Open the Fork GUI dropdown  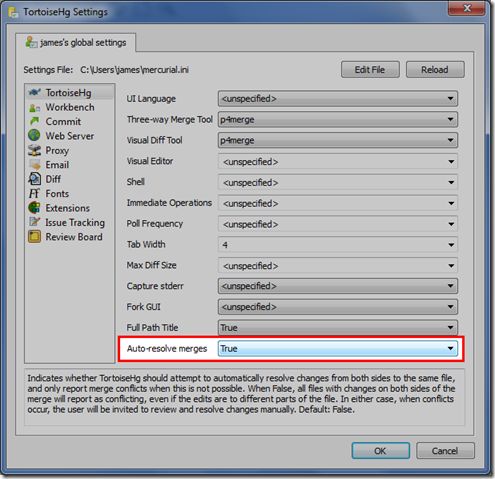(338, 307)
